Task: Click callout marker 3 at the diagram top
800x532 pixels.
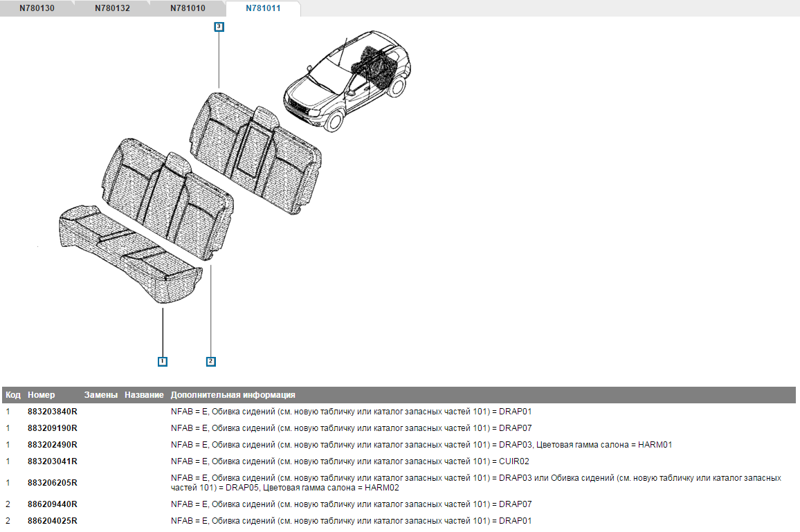Action: coord(219,26)
